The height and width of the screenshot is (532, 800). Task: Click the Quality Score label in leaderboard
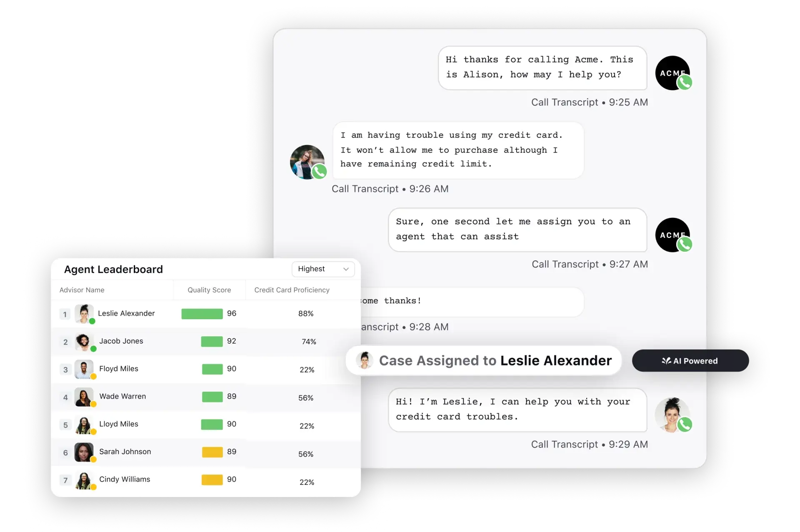click(210, 290)
